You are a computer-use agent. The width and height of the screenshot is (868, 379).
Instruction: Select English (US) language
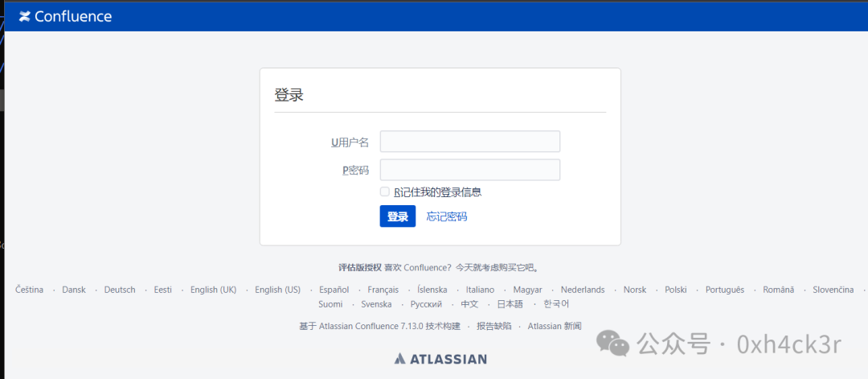(277, 290)
